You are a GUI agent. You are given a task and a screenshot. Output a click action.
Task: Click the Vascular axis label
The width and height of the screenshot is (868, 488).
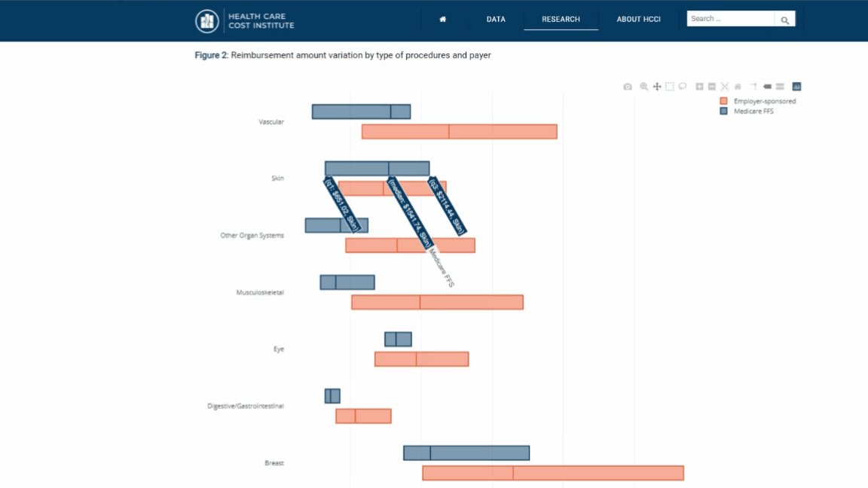pos(271,122)
